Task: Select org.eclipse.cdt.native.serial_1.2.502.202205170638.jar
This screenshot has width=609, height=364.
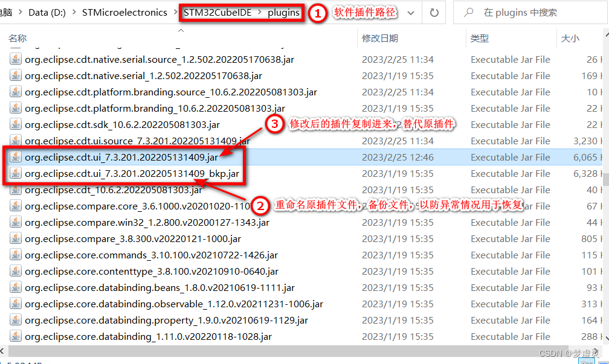Action: [143, 75]
